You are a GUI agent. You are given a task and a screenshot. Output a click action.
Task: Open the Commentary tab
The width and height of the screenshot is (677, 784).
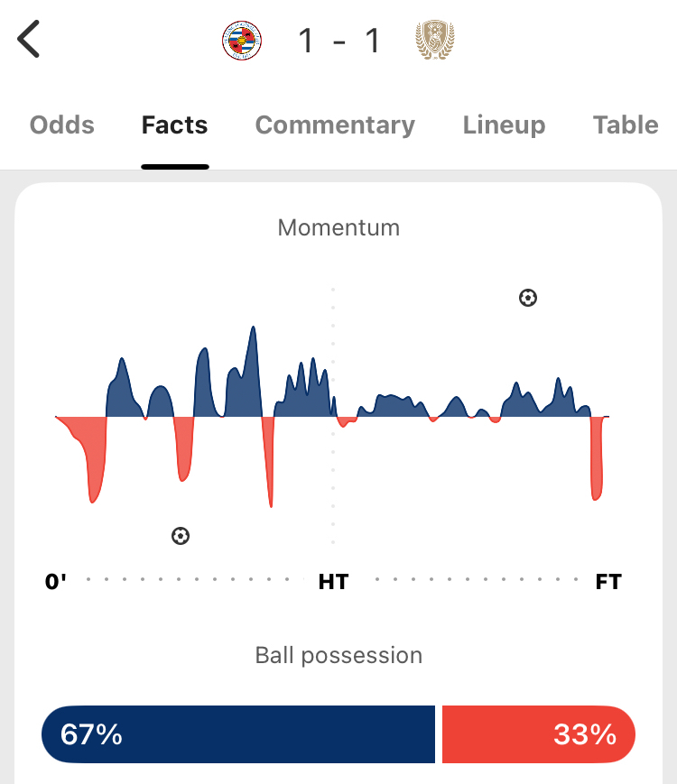coord(335,125)
